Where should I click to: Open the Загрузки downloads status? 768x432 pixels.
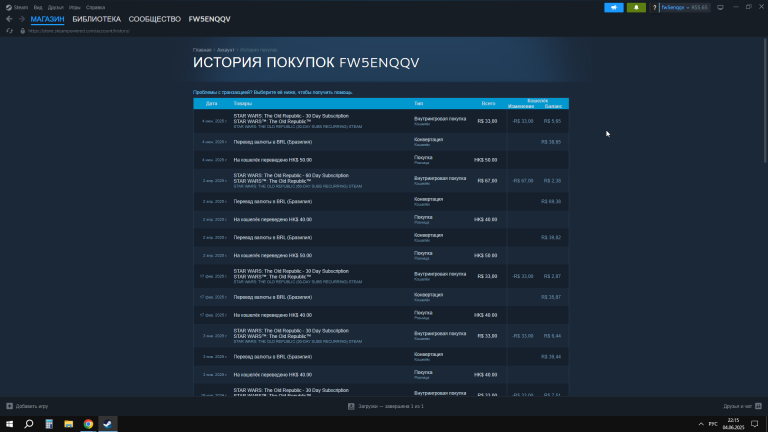[386, 406]
